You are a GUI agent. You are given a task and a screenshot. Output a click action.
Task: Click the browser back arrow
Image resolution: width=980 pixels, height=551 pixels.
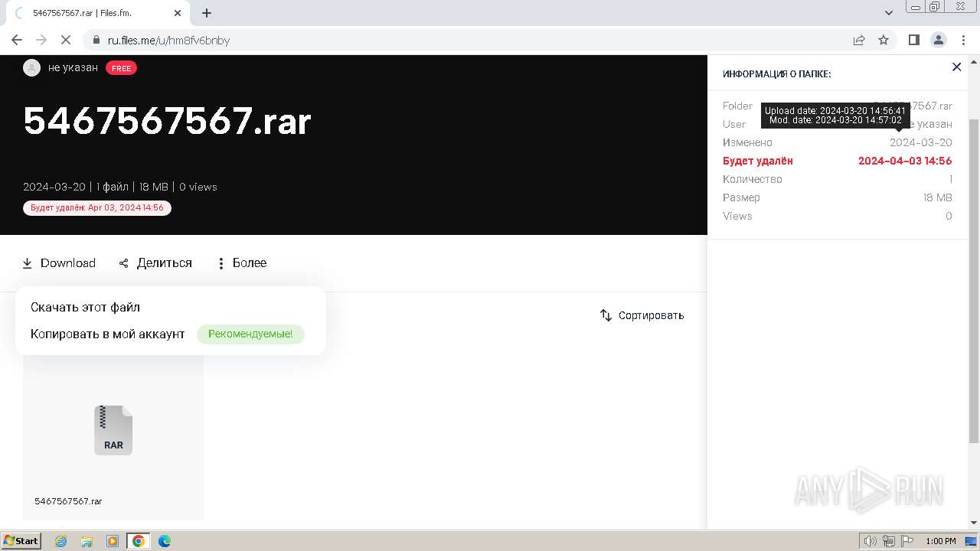[x=17, y=40]
